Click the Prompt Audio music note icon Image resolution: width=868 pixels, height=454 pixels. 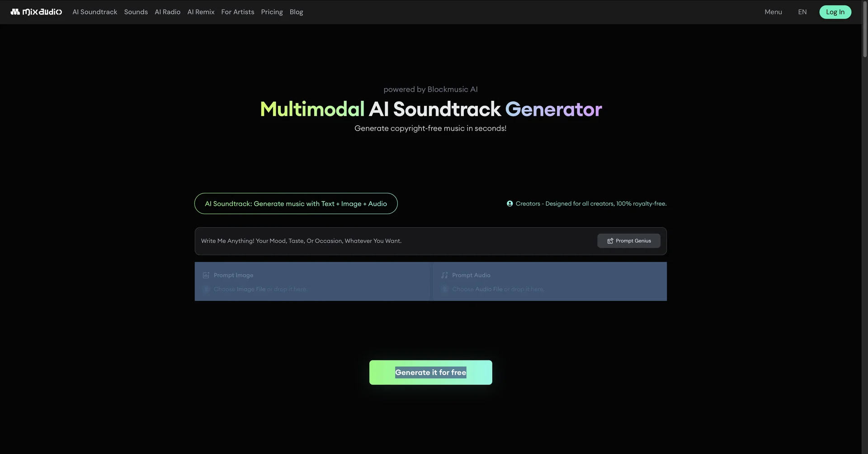[444, 275]
